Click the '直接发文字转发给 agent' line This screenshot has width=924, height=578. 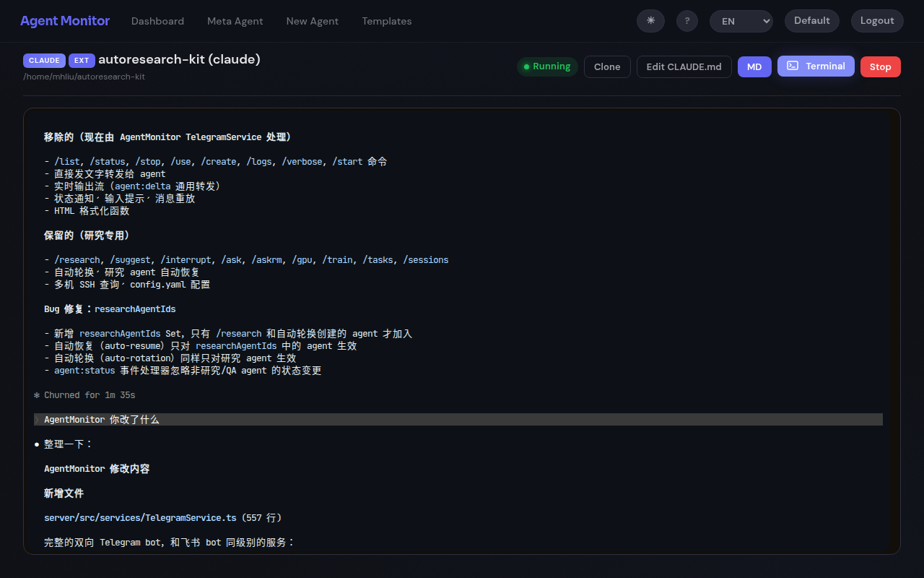click(105, 174)
